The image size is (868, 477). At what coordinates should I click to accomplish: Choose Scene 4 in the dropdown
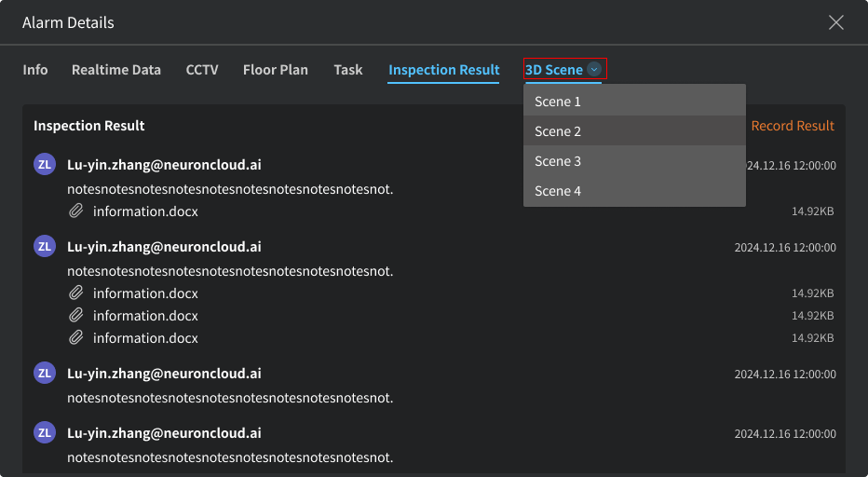(x=558, y=191)
